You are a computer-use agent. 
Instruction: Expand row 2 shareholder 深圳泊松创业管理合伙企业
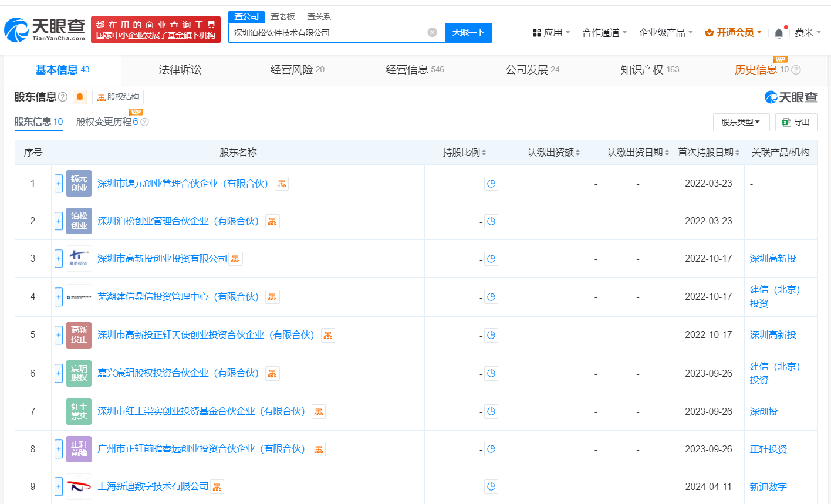tap(59, 221)
